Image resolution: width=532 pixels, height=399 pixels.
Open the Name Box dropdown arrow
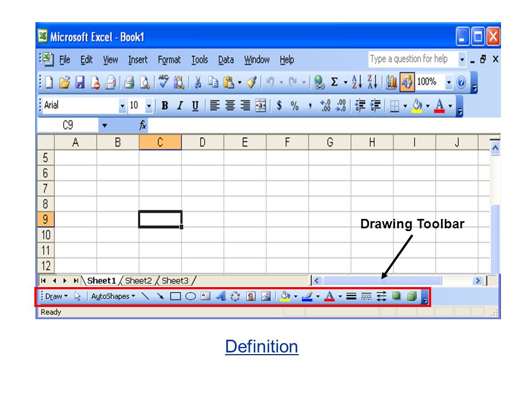105,126
